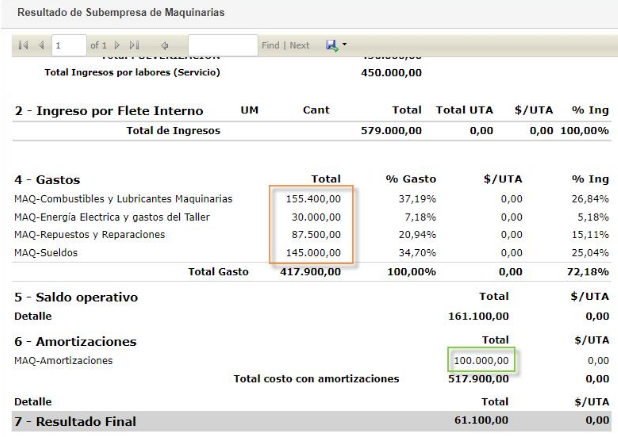Click the export save disk icon
Viewport: 618px width, 437px height.
pyautogui.click(x=332, y=46)
